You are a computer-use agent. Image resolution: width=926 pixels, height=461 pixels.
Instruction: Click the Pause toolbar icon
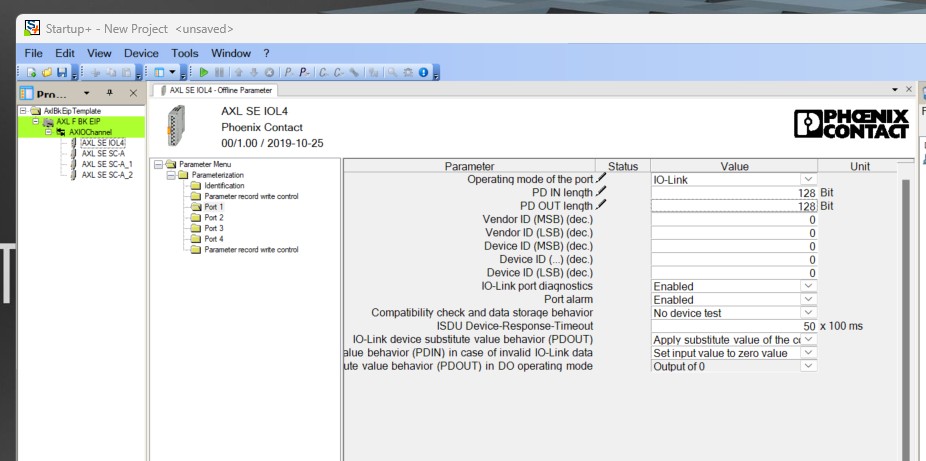(x=219, y=73)
